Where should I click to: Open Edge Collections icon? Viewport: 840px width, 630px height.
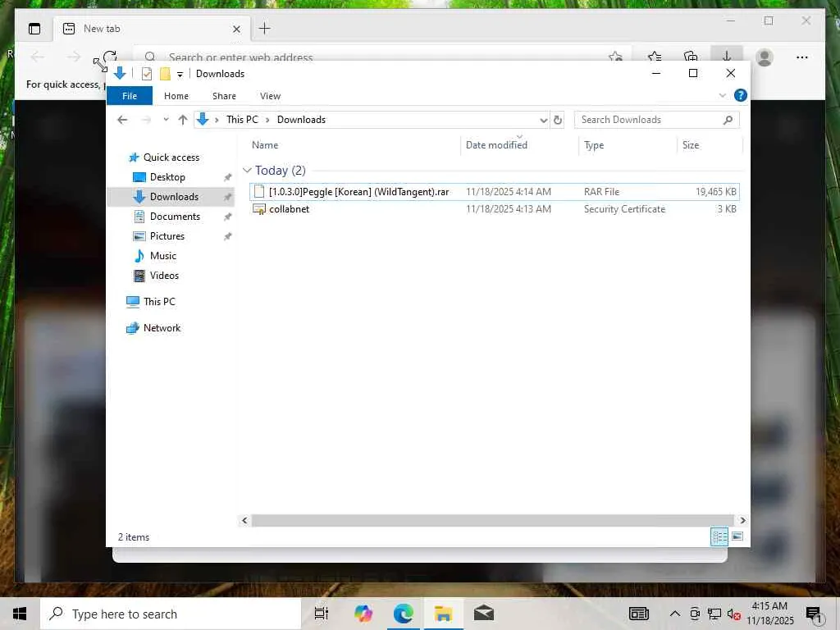tap(691, 57)
